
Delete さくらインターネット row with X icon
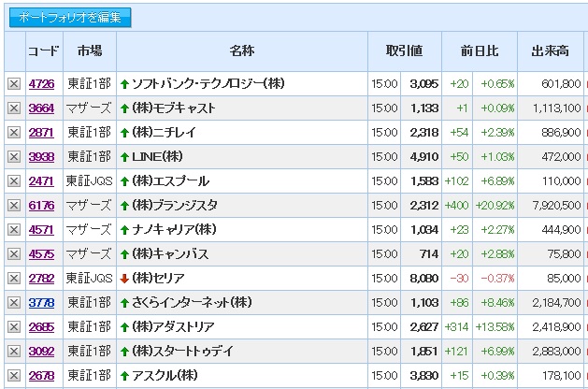coord(14,303)
